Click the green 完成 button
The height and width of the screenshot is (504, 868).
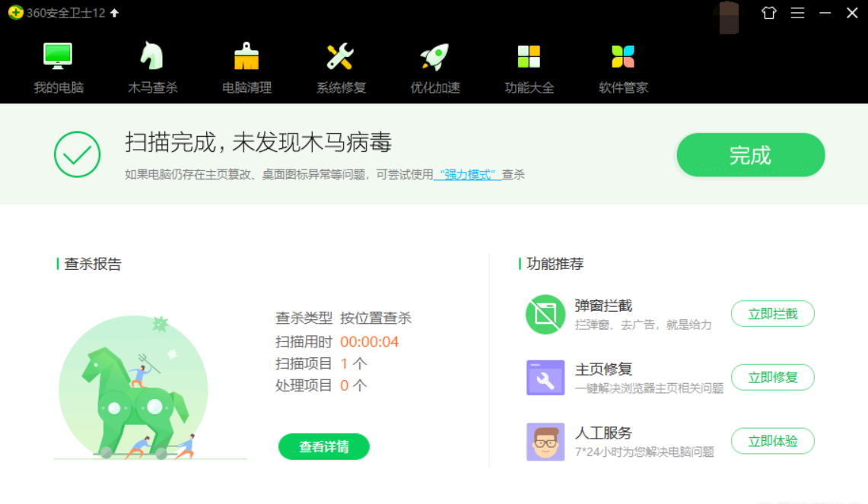(750, 155)
